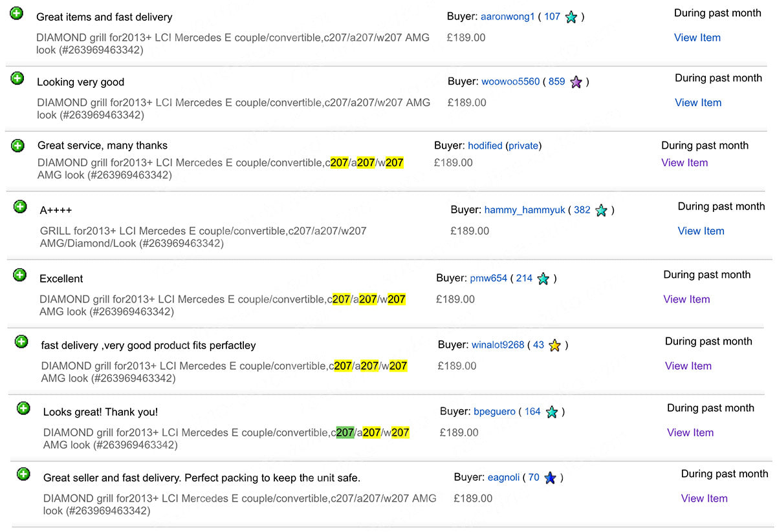The image size is (777, 532).
Task: View Item for 'Looks great! Thank you!' feedback
Action: (x=690, y=432)
